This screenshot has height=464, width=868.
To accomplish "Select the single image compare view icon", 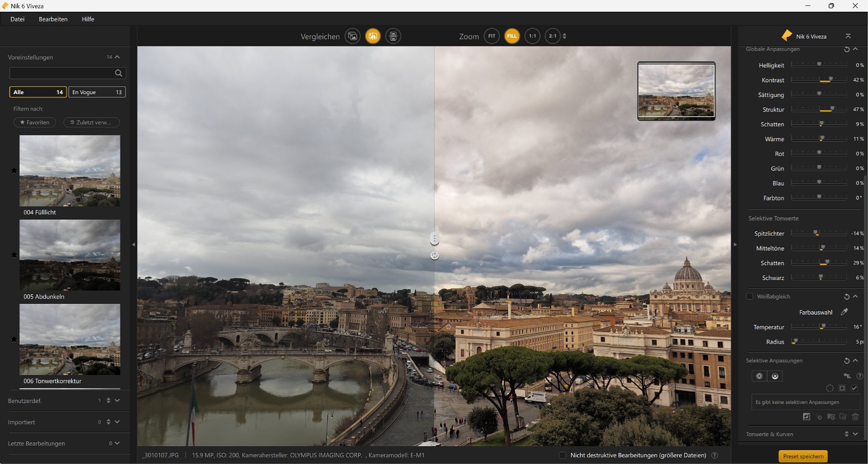I will pos(353,36).
